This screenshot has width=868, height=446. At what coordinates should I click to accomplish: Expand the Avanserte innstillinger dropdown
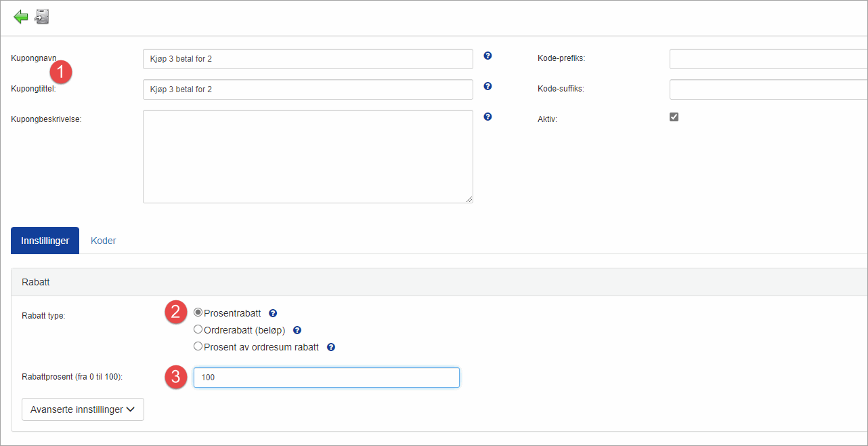tap(83, 409)
